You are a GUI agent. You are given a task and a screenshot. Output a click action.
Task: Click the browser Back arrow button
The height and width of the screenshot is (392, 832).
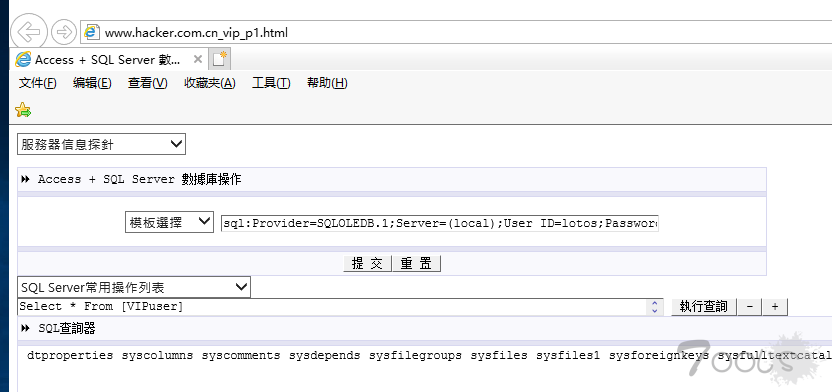(29, 32)
